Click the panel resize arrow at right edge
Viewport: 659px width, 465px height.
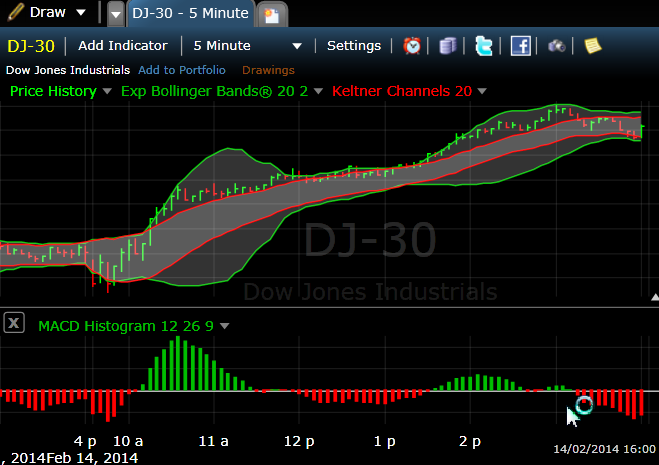coord(655,297)
